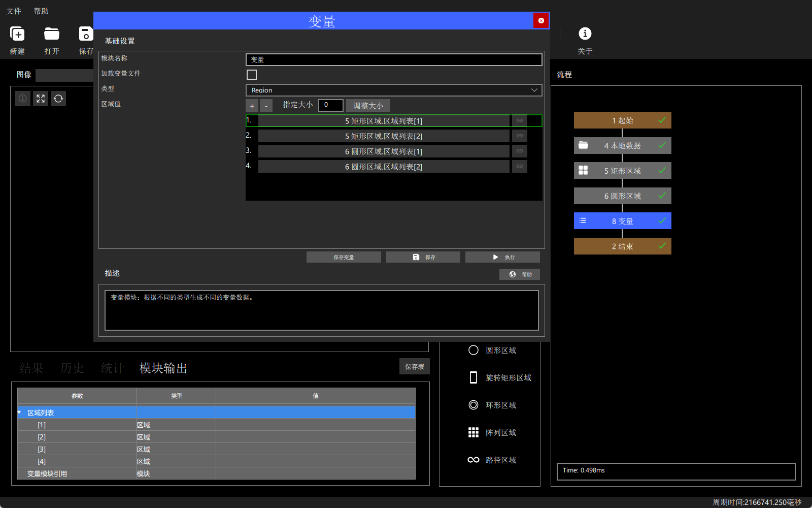The image size is (812, 508).
Task: Click the 值 column header
Action: pyautogui.click(x=316, y=396)
